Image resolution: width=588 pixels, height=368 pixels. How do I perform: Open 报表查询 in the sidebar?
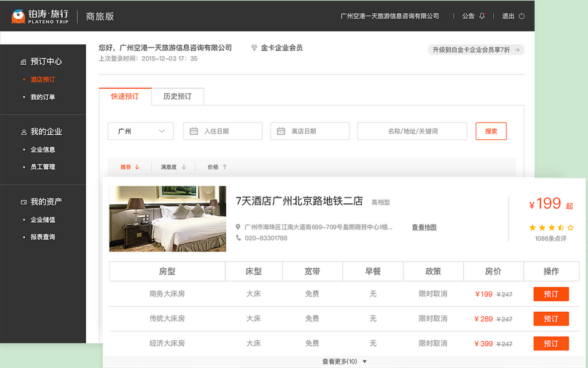pyautogui.click(x=43, y=237)
